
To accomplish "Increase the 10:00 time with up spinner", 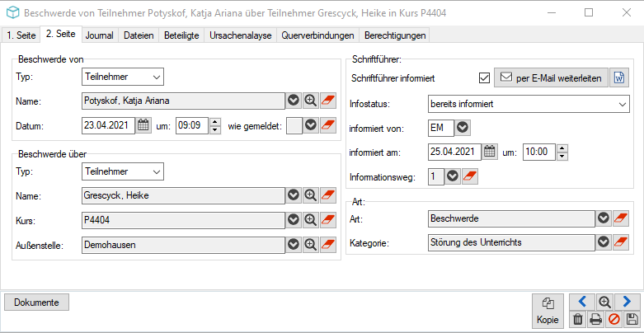I will point(562,148).
